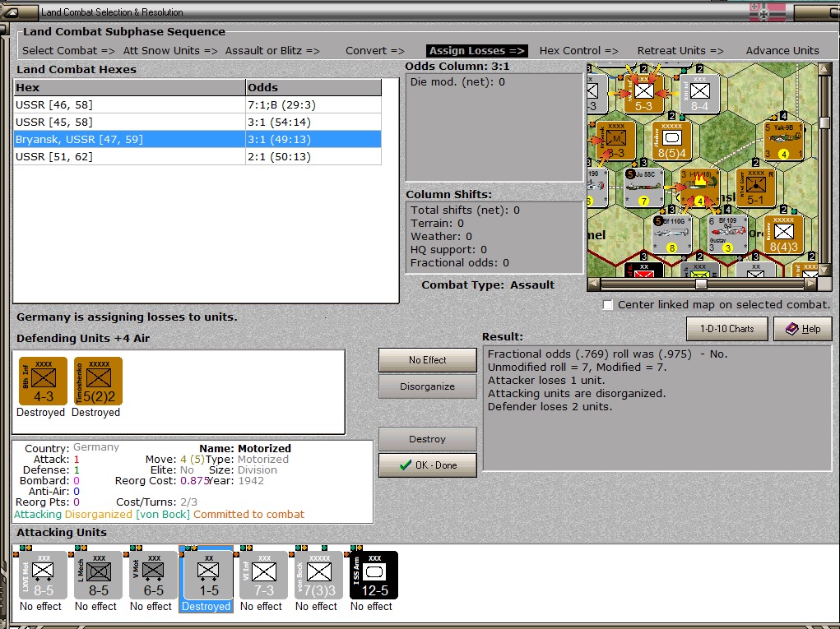Click the Odds column header
The height and width of the screenshot is (629, 840).
pos(313,87)
